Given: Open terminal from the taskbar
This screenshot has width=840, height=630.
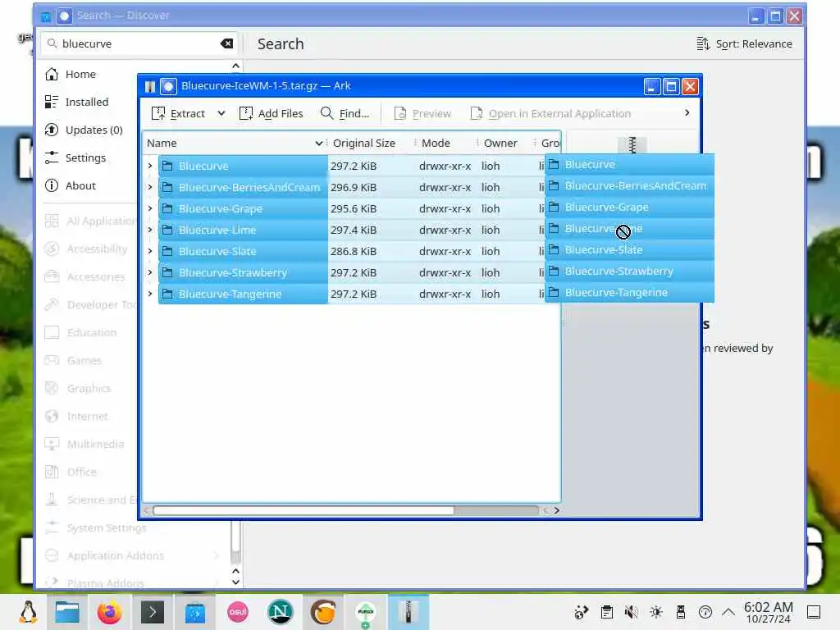Looking at the screenshot, I should [x=152, y=612].
